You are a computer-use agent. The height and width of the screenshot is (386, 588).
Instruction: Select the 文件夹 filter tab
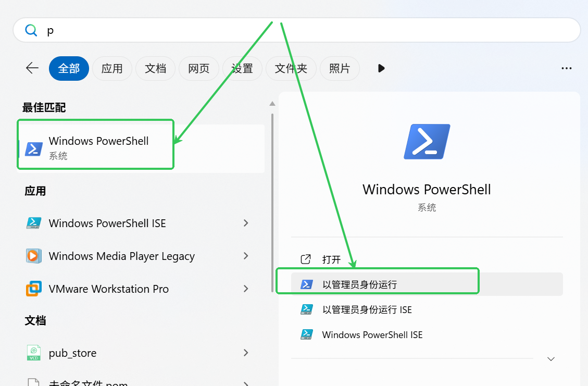(x=291, y=68)
